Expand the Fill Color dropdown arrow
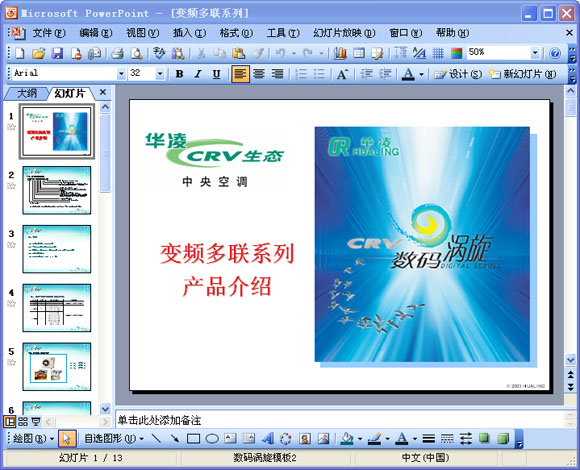The height and width of the screenshot is (470, 580). 360,439
